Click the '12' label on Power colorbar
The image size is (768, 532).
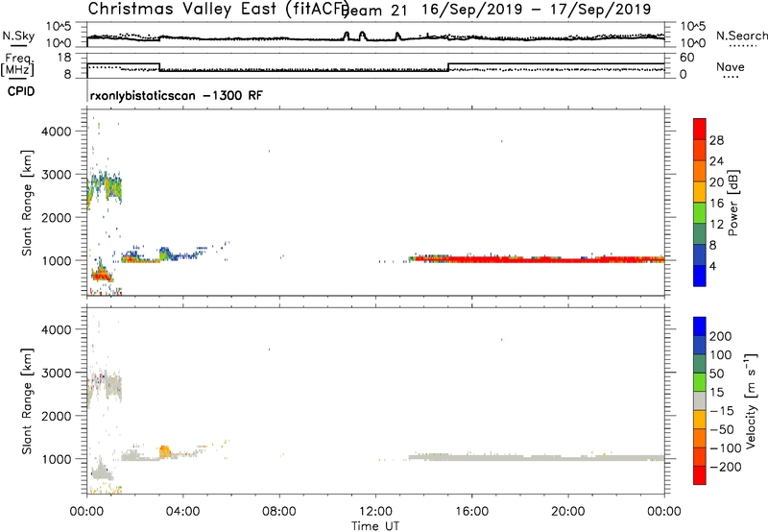pos(716,225)
